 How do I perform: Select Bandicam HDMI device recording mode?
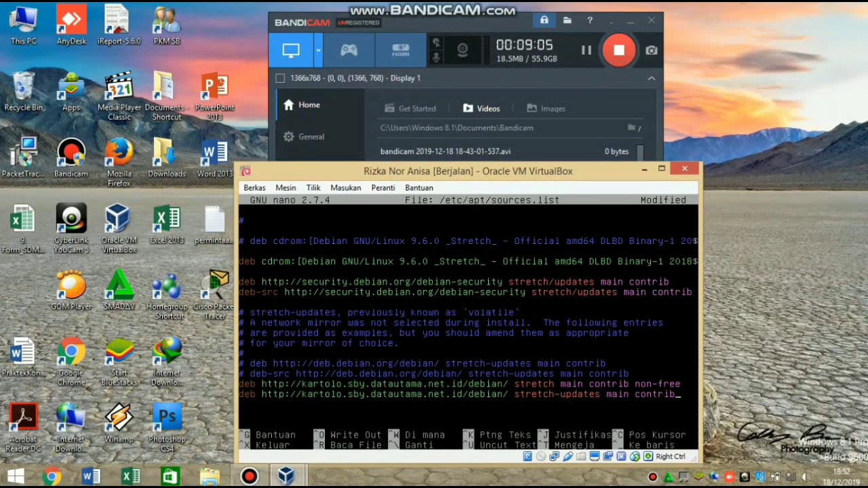click(401, 50)
